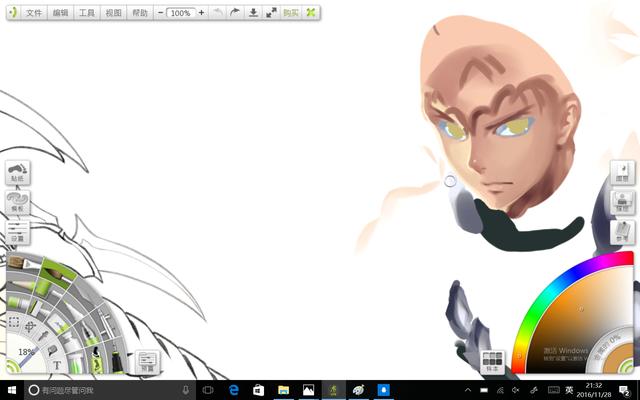Toggle the 图层 (Layers) panel
Image resolution: width=640 pixels, height=400 pixels.
click(x=623, y=173)
